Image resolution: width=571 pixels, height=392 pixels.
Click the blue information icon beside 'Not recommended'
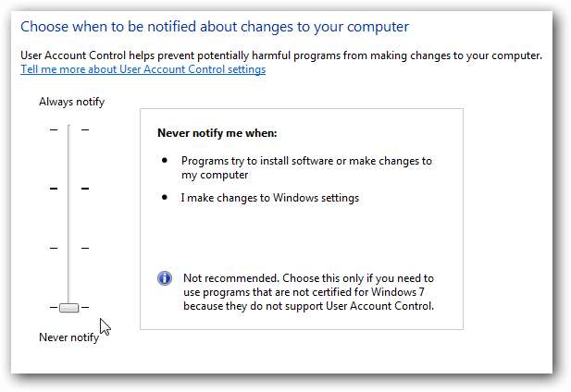pyautogui.click(x=165, y=278)
